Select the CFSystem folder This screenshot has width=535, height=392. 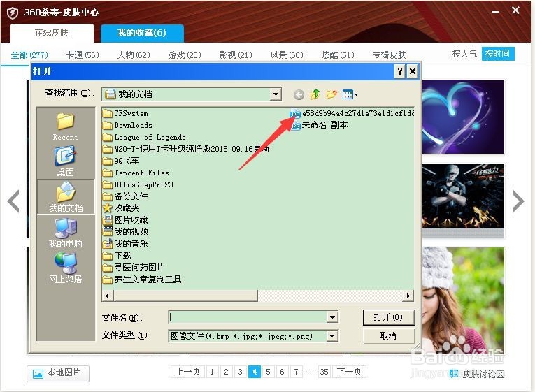click(125, 113)
